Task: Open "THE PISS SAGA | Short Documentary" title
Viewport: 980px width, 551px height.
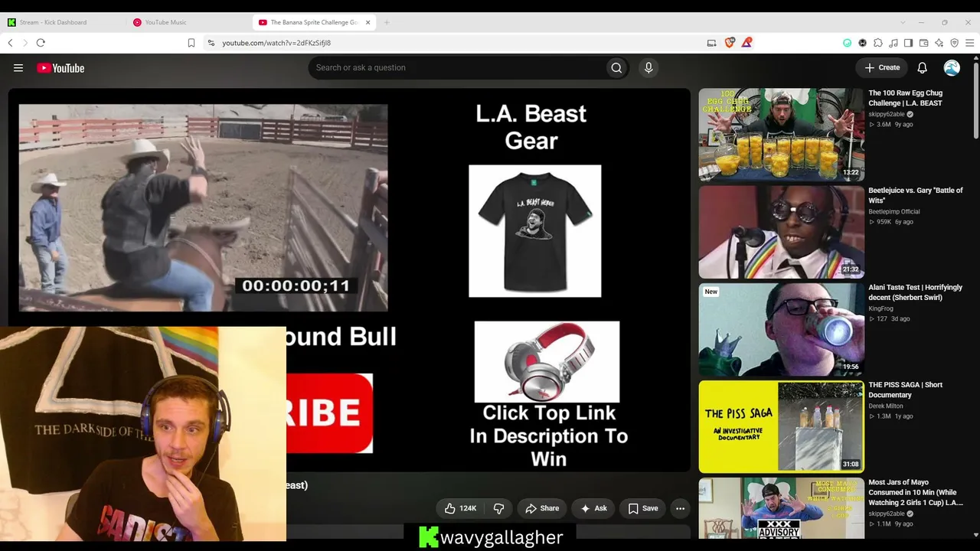Action: [x=906, y=390]
